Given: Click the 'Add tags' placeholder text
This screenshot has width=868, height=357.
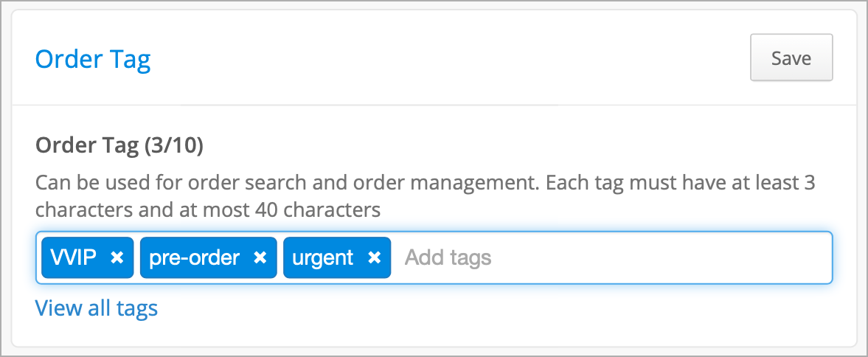Looking at the screenshot, I should tap(448, 257).
